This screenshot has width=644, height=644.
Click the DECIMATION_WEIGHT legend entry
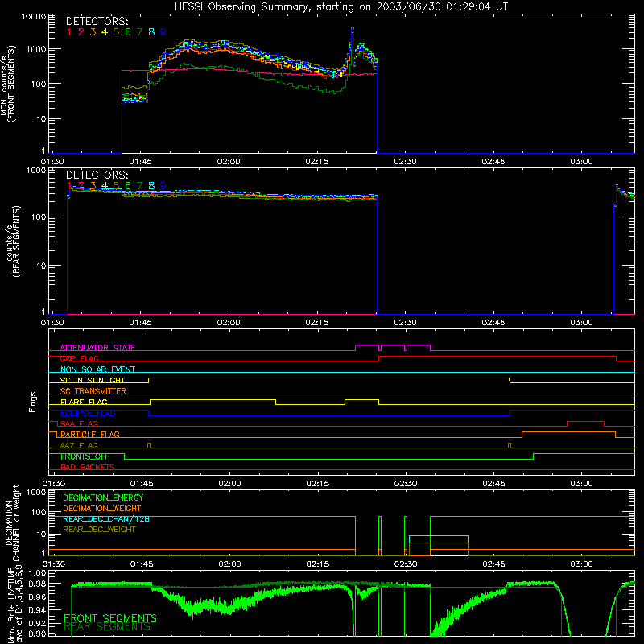(102, 508)
